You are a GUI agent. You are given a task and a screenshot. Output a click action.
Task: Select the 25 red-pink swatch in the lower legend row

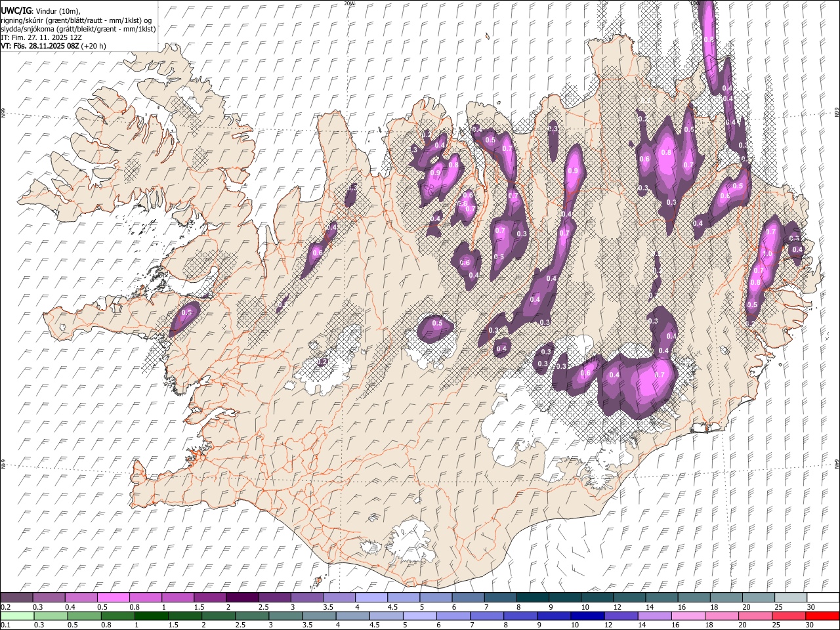pos(788,616)
